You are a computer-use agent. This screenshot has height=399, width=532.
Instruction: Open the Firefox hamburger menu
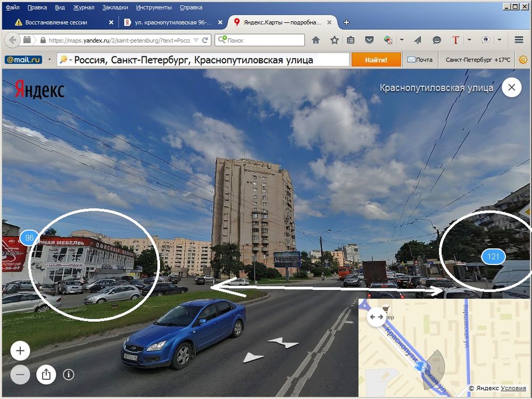coord(519,40)
